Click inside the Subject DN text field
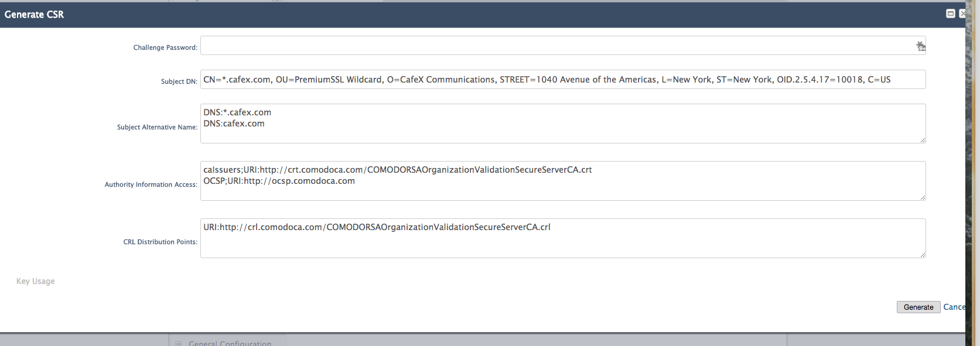Screen dimensions: 980x346 (x=563, y=80)
